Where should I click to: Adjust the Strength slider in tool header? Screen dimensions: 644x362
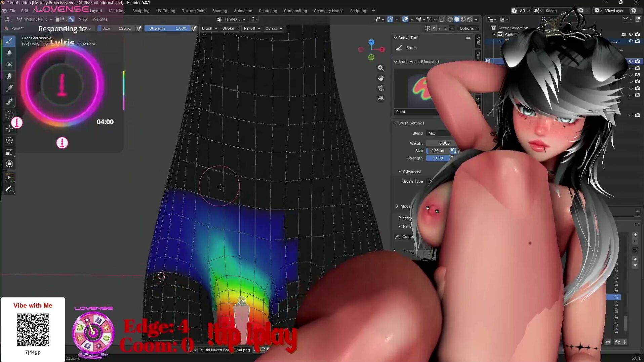[x=167, y=28]
